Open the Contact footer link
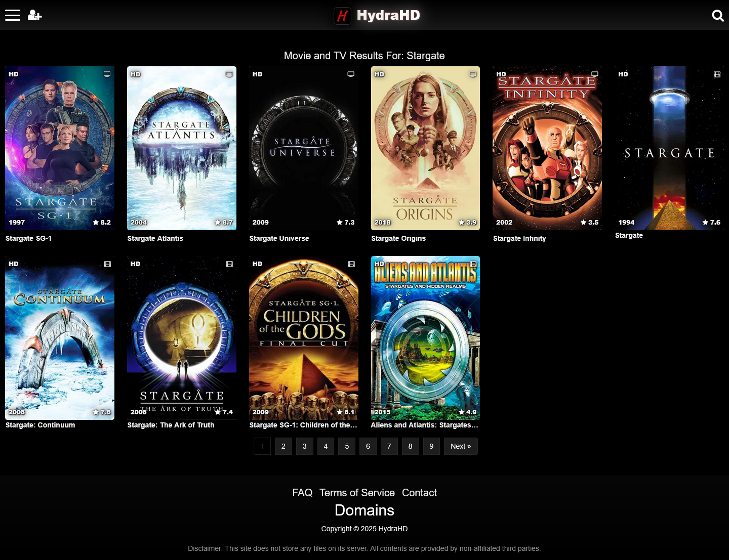Image resolution: width=729 pixels, height=560 pixels. coord(419,493)
